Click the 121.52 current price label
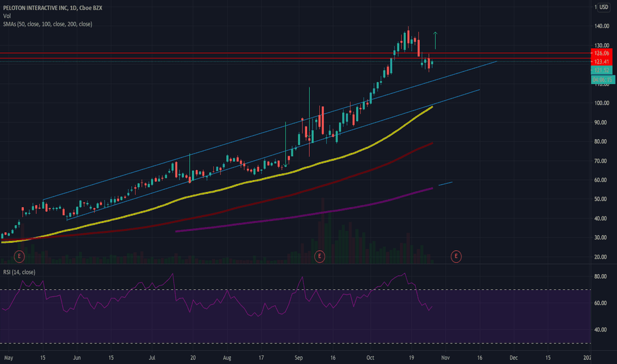617x364 pixels. tap(602, 70)
